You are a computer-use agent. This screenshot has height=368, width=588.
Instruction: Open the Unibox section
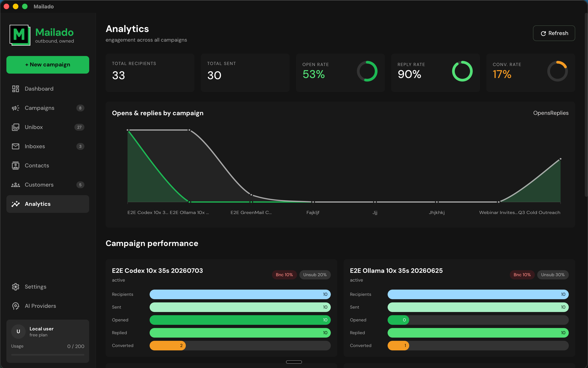pos(48,127)
